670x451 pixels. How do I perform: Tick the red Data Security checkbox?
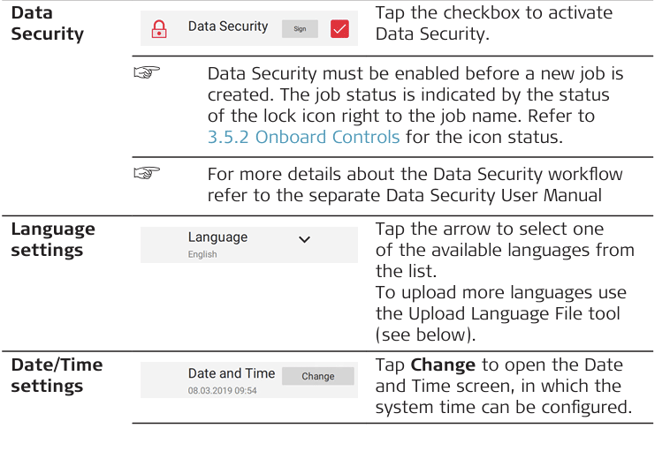[339, 29]
